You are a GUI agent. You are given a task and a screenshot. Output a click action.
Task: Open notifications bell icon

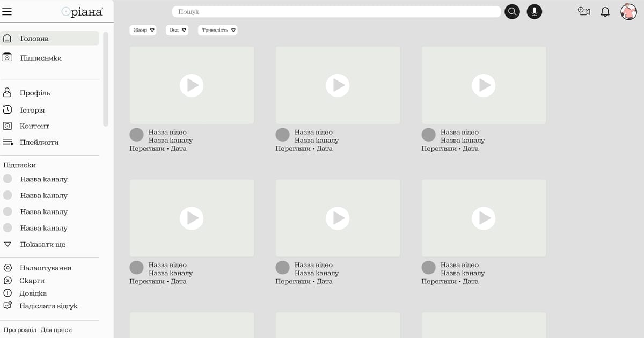[605, 12]
